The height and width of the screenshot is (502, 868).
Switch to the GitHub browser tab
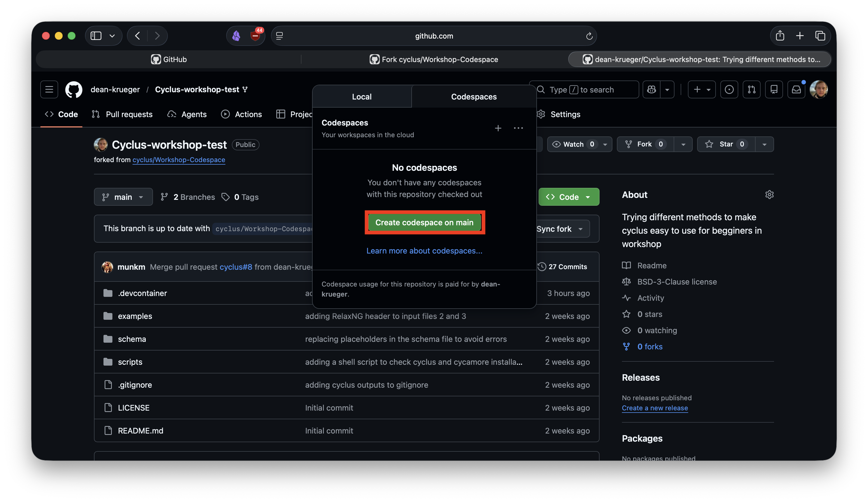tap(169, 59)
